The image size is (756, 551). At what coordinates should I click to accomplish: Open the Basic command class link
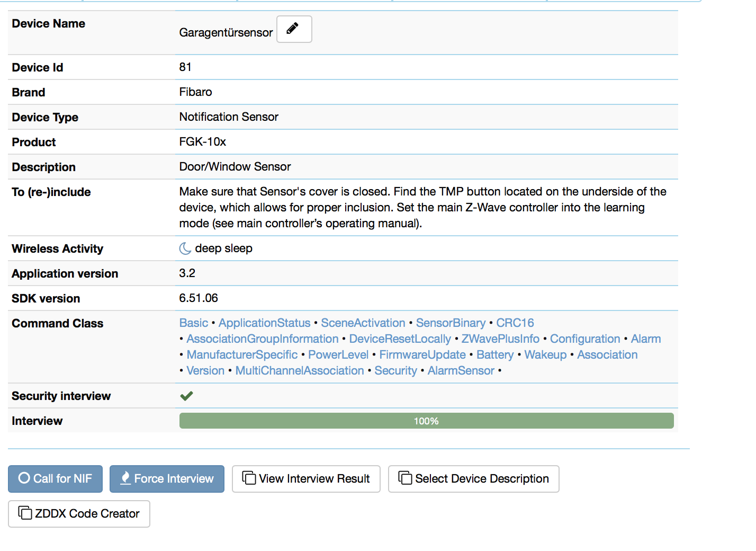(193, 323)
